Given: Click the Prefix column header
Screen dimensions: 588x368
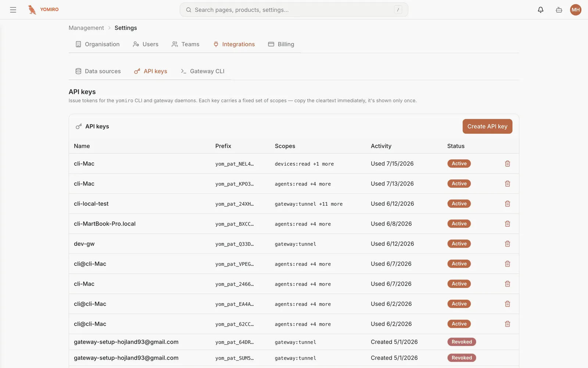Looking at the screenshot, I should [x=223, y=146].
